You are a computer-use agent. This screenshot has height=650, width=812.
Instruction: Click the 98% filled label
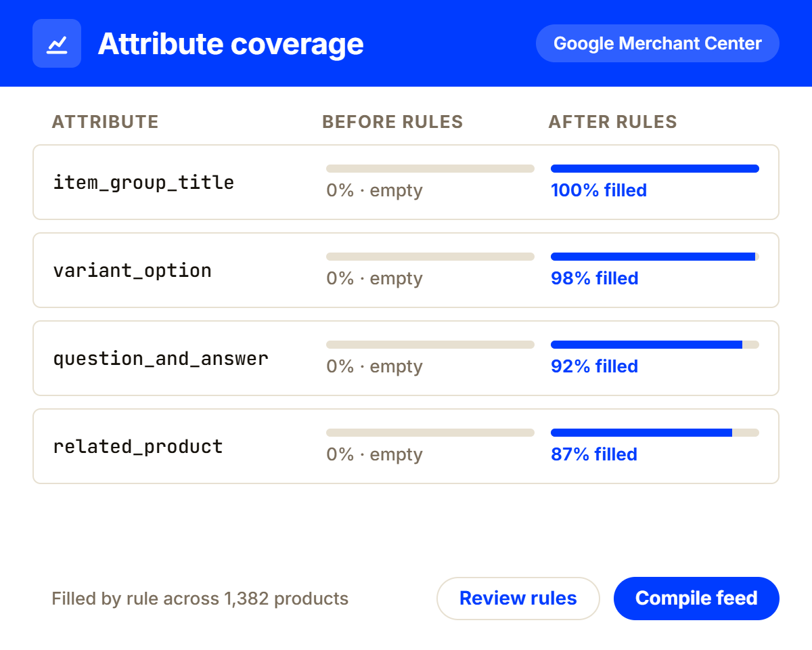(595, 278)
